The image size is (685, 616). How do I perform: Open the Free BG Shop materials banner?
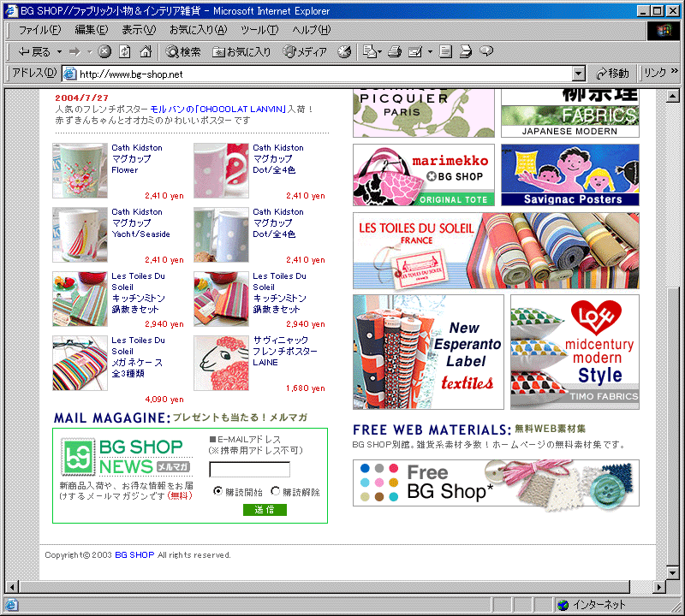(x=496, y=483)
